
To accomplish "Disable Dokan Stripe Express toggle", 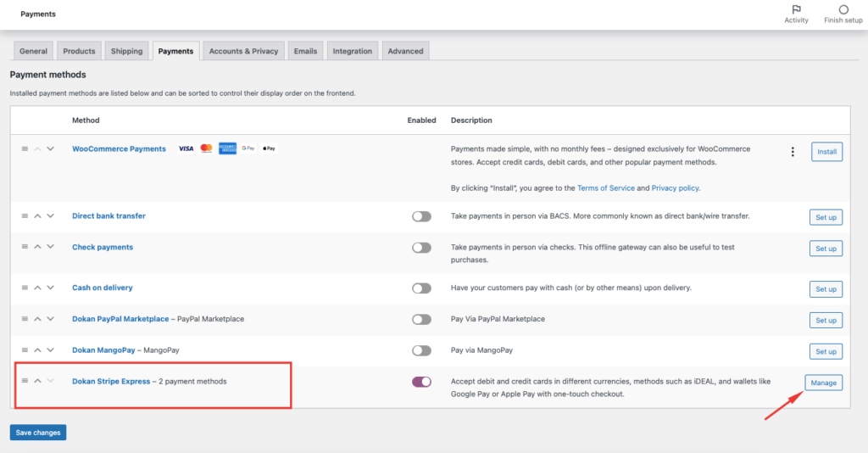I will [421, 382].
